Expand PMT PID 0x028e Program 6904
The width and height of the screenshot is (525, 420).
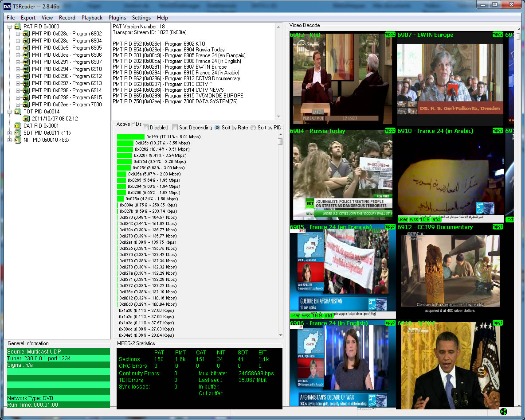pyautogui.click(x=18, y=41)
